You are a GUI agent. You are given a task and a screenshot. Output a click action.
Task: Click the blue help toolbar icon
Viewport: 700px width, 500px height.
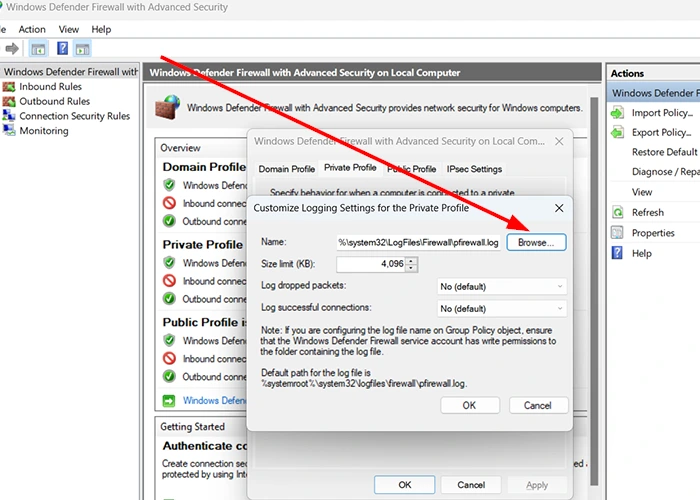62,48
